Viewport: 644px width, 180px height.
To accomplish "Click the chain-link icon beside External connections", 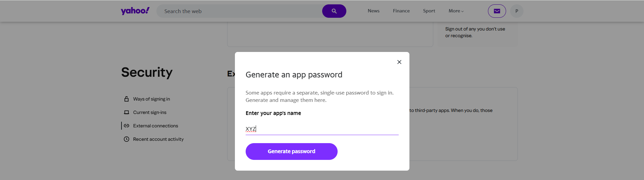I will pyautogui.click(x=127, y=126).
